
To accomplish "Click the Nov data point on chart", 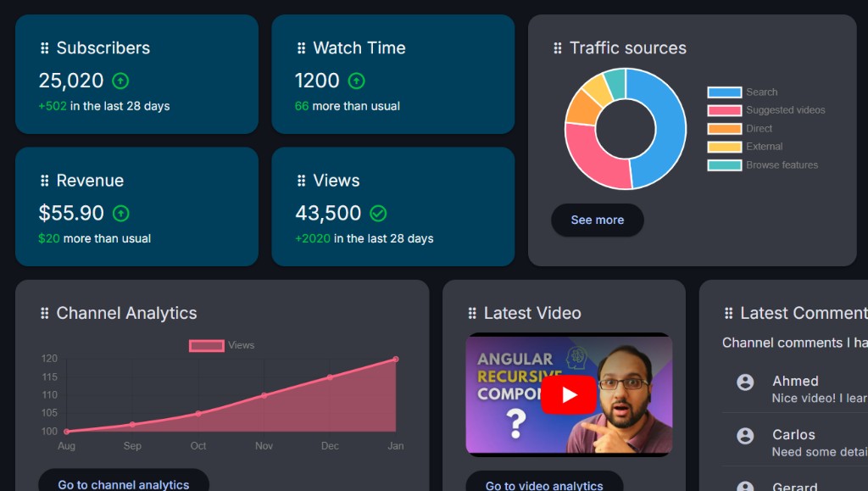I will click(264, 395).
